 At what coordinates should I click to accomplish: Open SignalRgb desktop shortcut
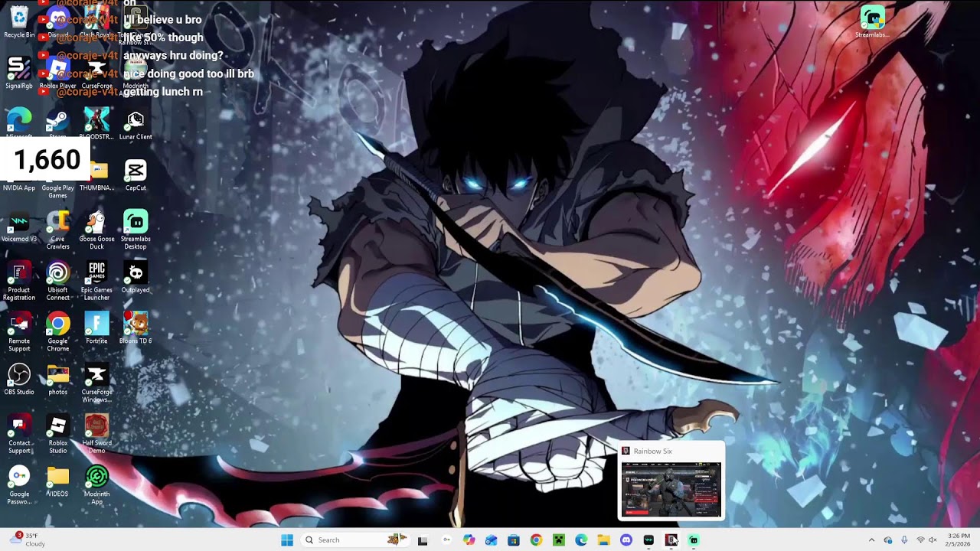pos(19,72)
